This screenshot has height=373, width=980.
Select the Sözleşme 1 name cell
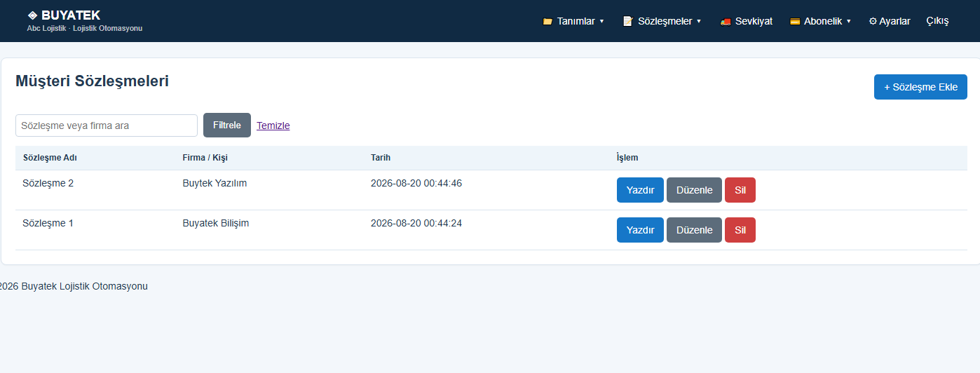tap(48, 223)
